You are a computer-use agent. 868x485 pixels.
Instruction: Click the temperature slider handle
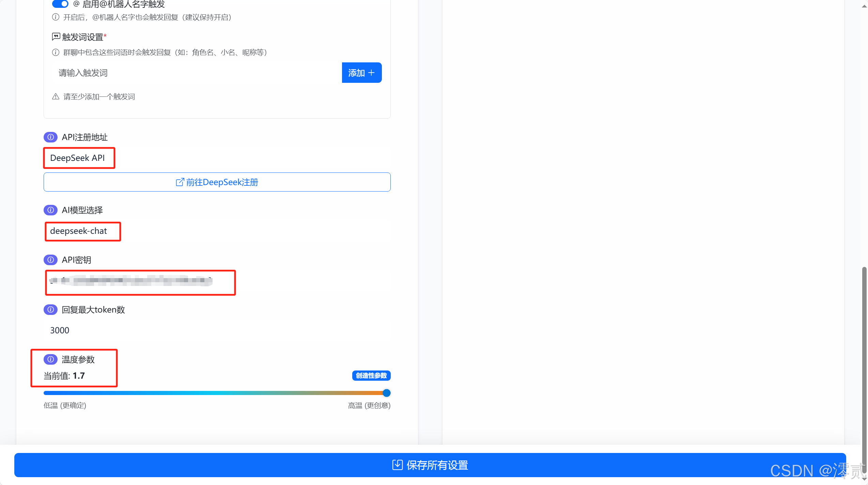click(x=386, y=393)
